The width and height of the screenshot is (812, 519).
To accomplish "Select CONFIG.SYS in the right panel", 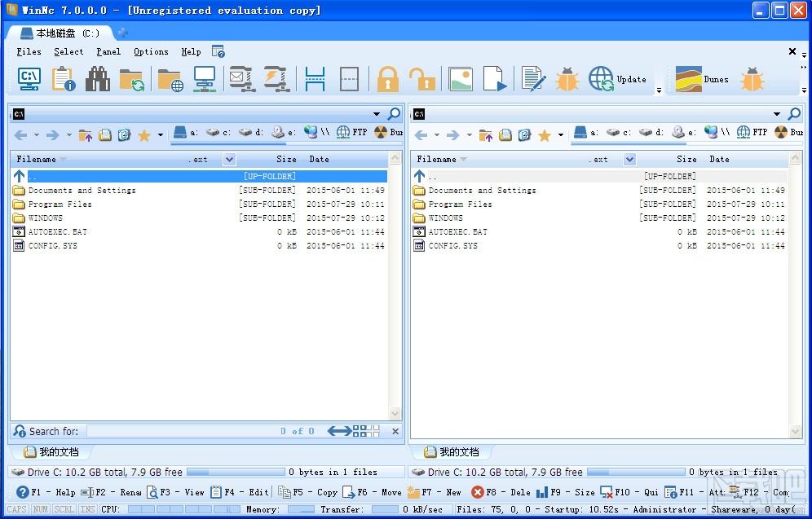I will (x=599, y=246).
